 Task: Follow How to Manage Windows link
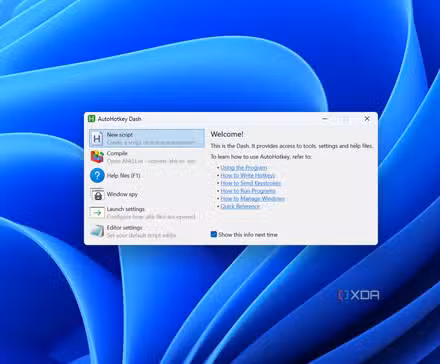click(252, 198)
